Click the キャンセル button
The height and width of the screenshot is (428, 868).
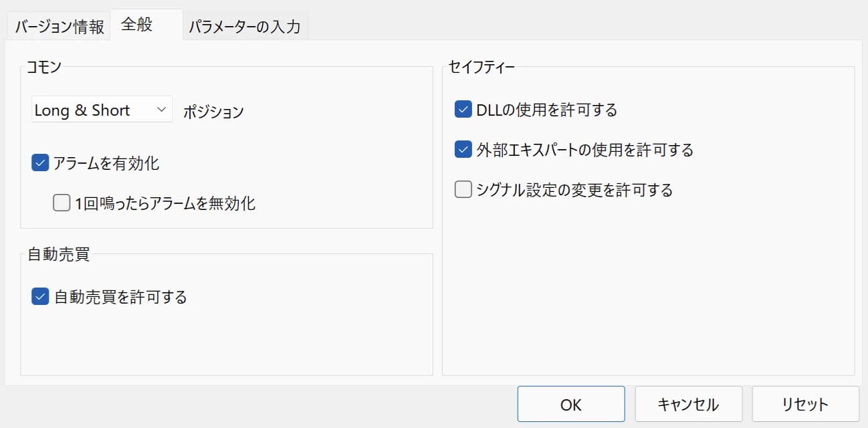pyautogui.click(x=688, y=404)
